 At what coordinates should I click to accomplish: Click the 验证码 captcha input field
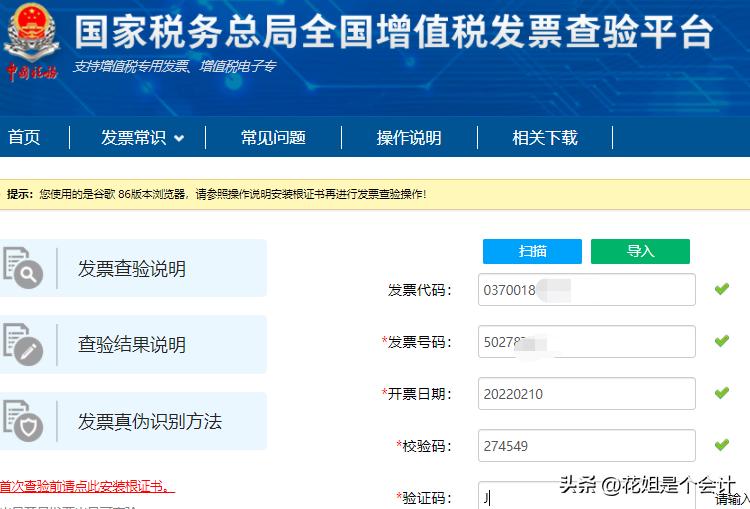587,496
